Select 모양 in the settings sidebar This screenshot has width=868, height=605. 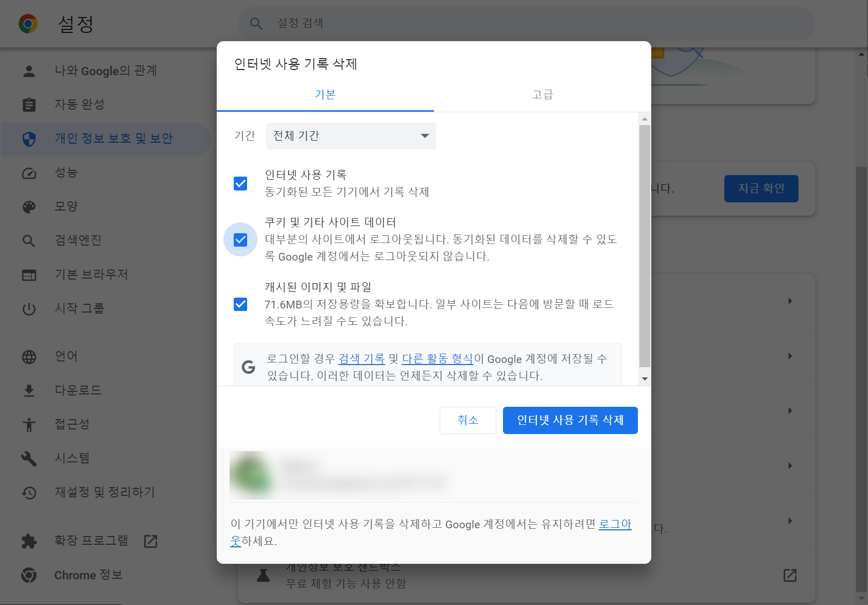tap(106, 206)
